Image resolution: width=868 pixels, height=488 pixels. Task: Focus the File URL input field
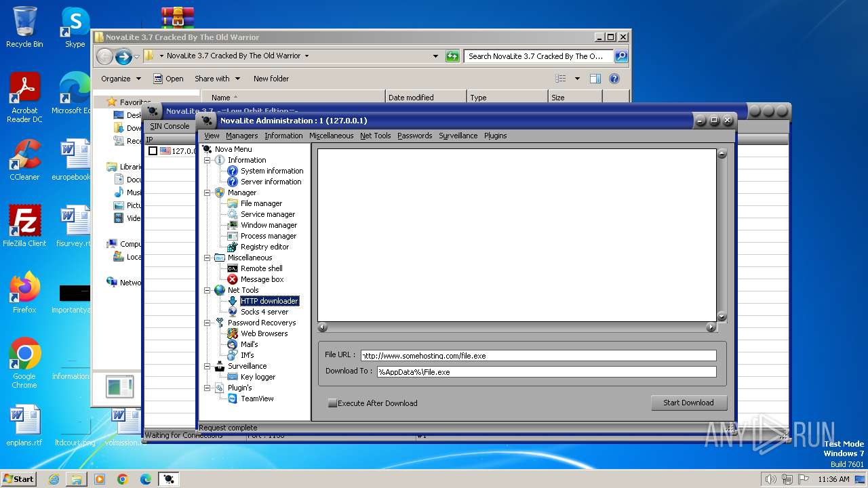click(538, 355)
